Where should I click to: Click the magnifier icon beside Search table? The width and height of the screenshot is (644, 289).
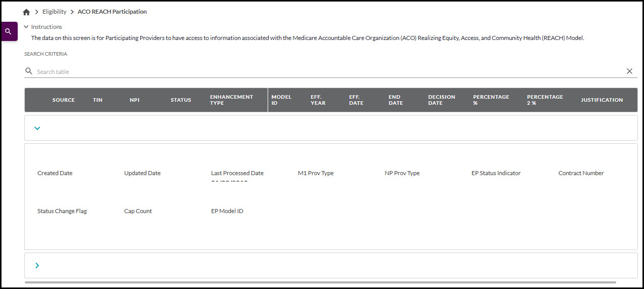click(x=29, y=71)
